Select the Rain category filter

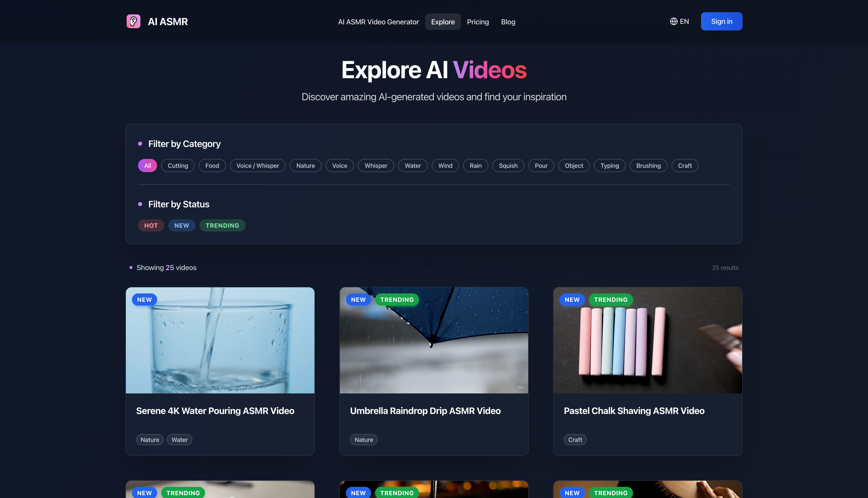pyautogui.click(x=475, y=165)
